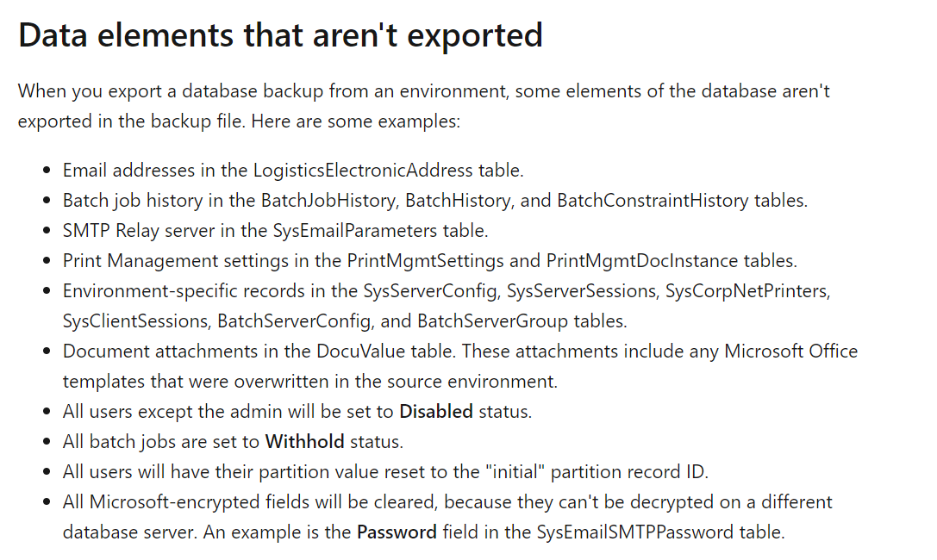Click the SysServerConfig table name
Screen dimensions: 937x560
[x=430, y=290]
